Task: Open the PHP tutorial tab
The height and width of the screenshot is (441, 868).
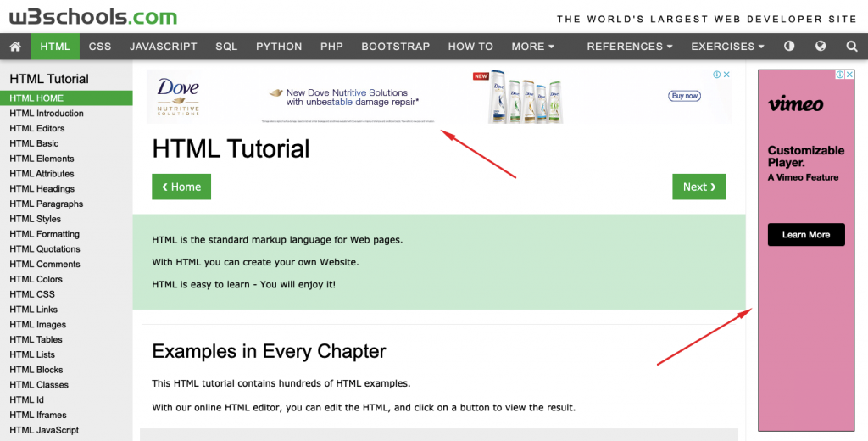Action: point(331,47)
